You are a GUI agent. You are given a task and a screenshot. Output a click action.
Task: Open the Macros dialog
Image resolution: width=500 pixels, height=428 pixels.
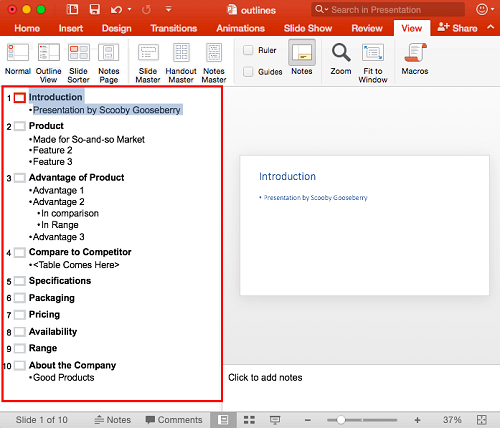[x=415, y=59]
